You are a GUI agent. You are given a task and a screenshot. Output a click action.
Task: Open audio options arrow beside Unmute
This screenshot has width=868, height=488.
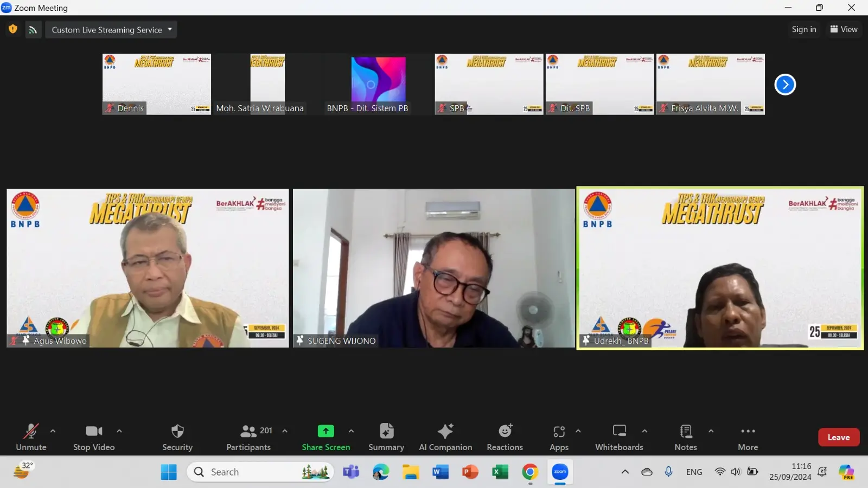53,431
